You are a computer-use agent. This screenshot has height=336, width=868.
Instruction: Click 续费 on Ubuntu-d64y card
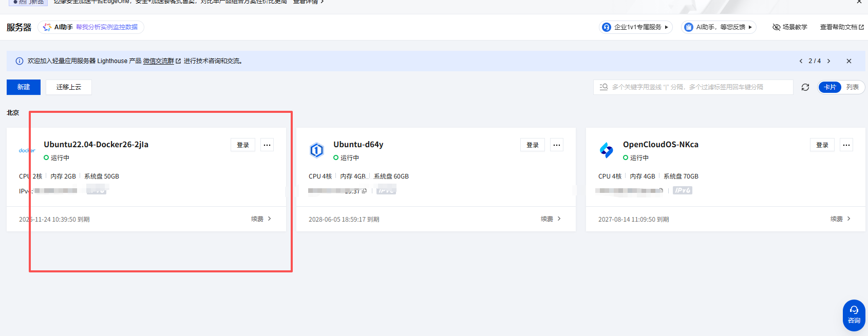point(551,219)
